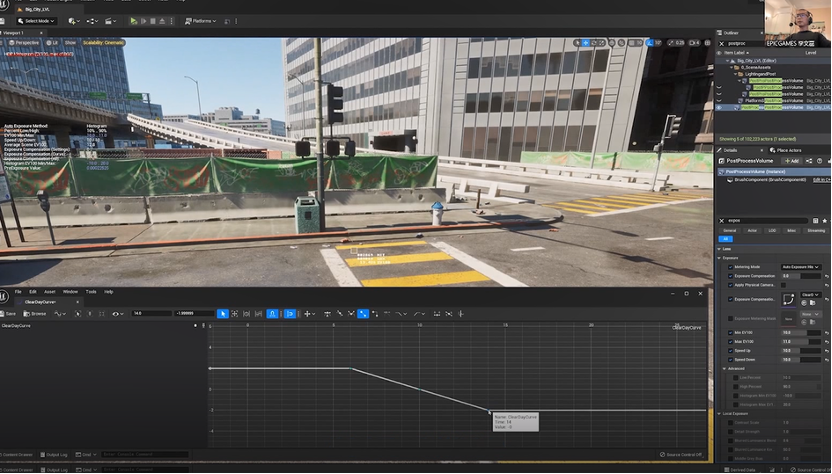Adjust the Max EV100 value slider
Viewport: 832px width, 474px height.
[801, 342]
